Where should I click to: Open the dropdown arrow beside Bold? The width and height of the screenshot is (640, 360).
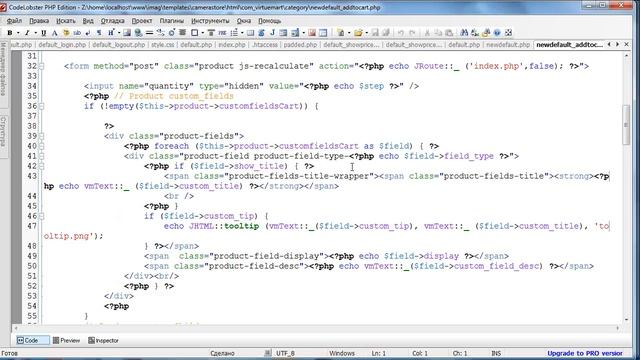coord(18,33)
